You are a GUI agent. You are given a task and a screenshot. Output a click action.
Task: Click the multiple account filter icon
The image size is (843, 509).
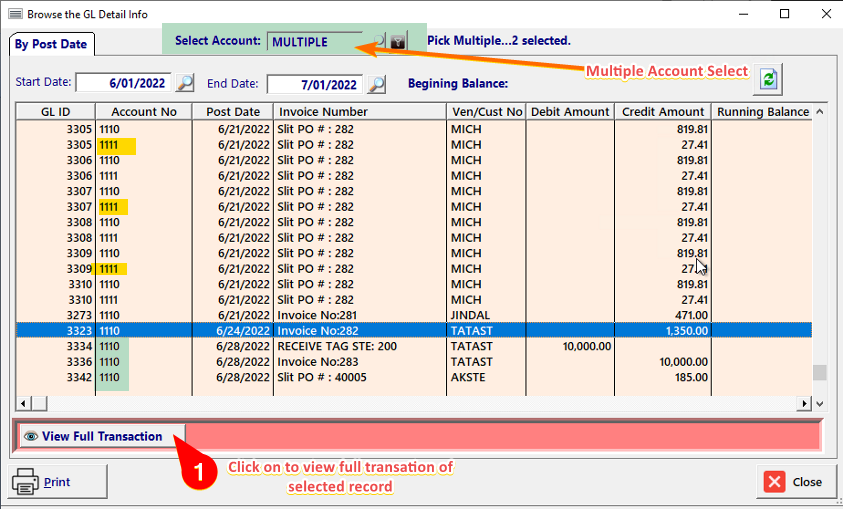(398, 41)
